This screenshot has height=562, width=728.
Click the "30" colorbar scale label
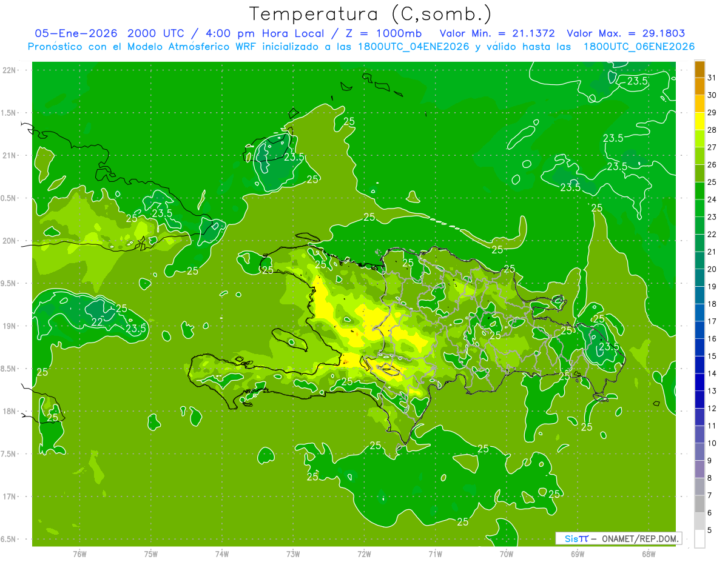(x=712, y=95)
